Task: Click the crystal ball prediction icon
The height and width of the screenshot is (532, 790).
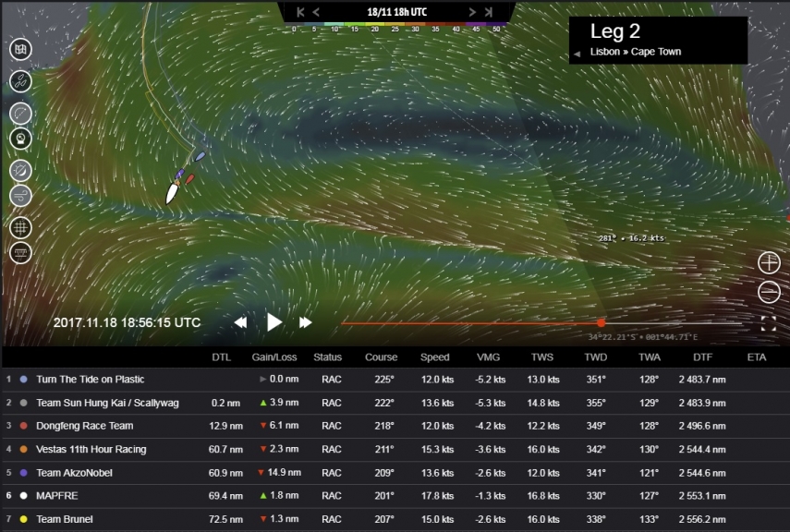Action: (20, 139)
